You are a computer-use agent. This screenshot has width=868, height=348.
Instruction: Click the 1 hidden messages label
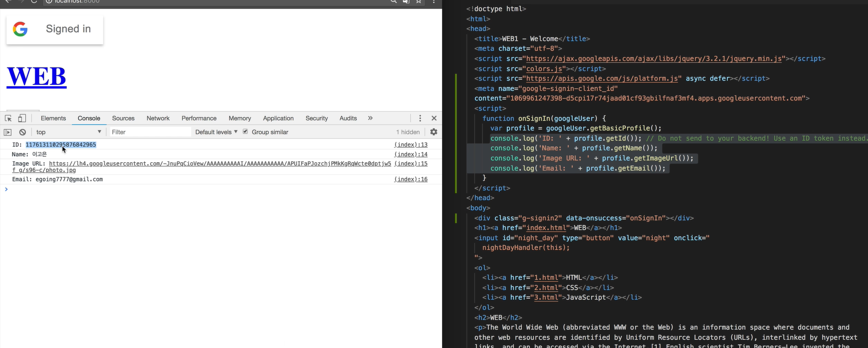coord(408,132)
